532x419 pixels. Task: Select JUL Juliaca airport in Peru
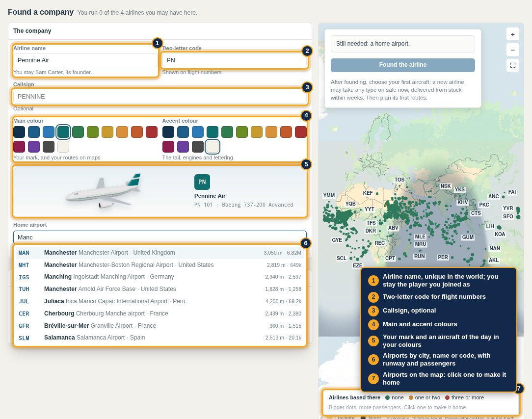coord(160,301)
